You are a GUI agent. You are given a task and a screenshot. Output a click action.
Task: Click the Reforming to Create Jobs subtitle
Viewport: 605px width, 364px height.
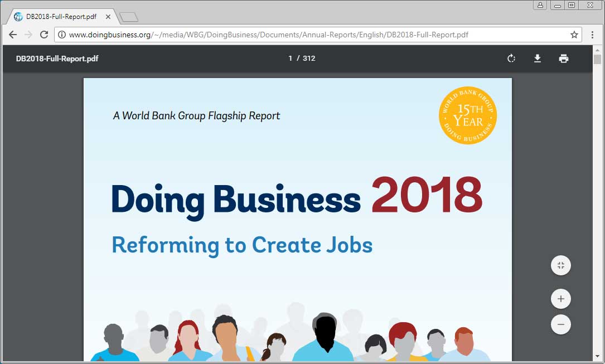(x=242, y=245)
